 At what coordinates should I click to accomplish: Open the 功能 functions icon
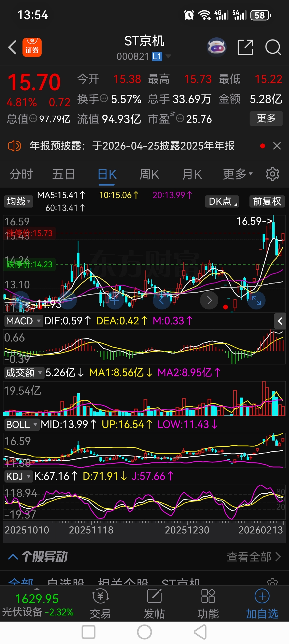tap(208, 604)
